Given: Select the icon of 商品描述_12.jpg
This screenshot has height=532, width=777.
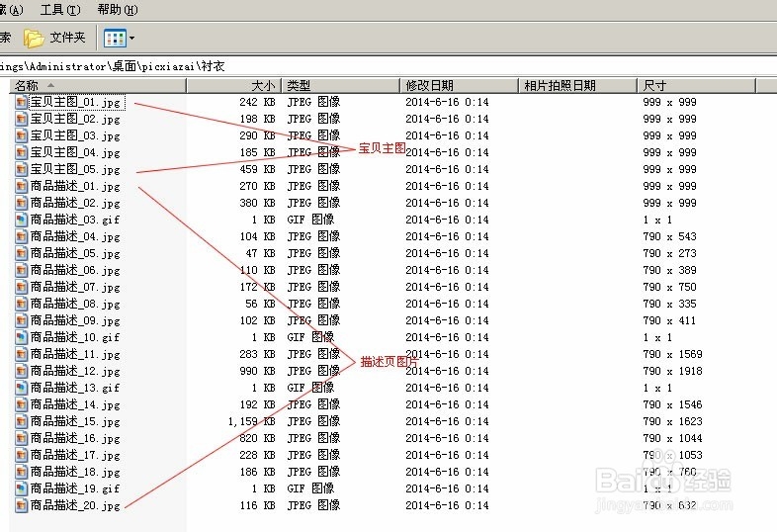Looking at the screenshot, I should [x=21, y=372].
